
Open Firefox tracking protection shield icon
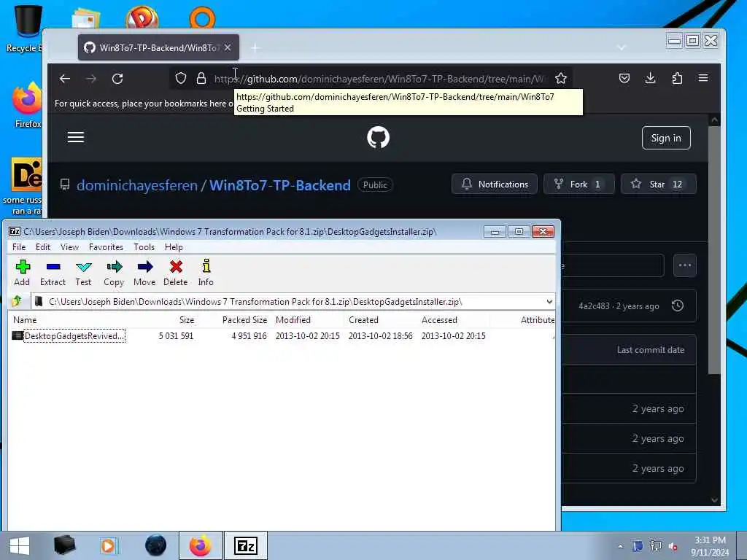pos(181,78)
